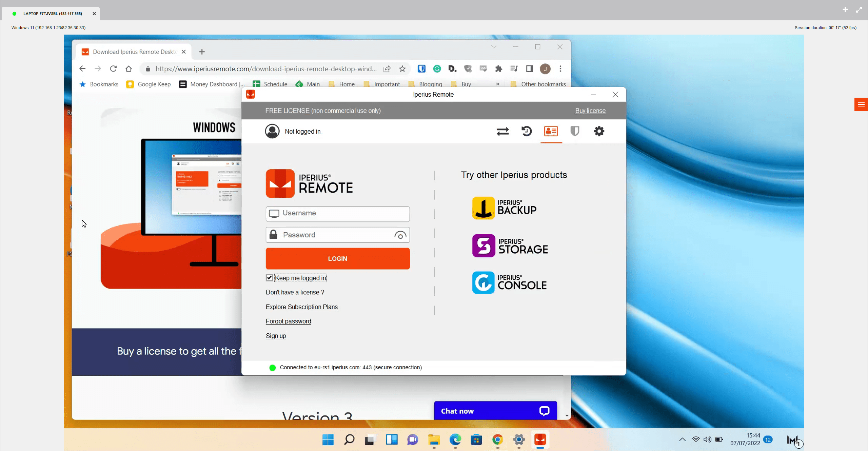
Task: Select the LAPTOP-F7TJVSBL session tab
Action: click(x=53, y=14)
